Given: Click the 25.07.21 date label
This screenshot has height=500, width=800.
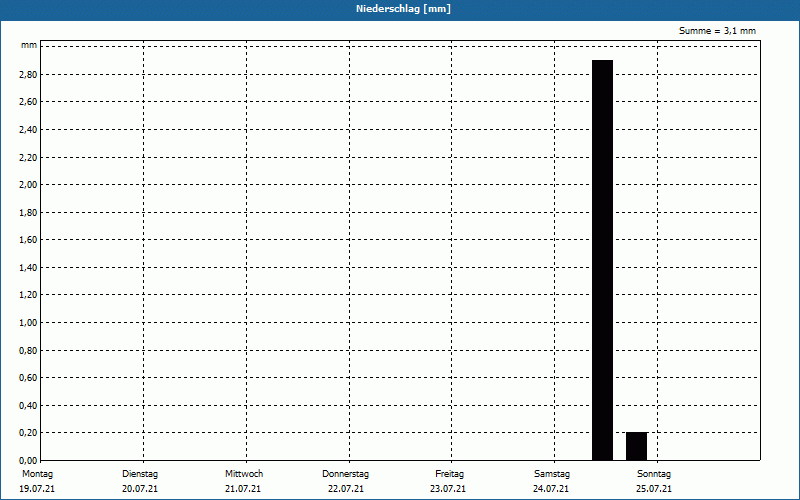Looking at the screenshot, I should (x=654, y=489).
